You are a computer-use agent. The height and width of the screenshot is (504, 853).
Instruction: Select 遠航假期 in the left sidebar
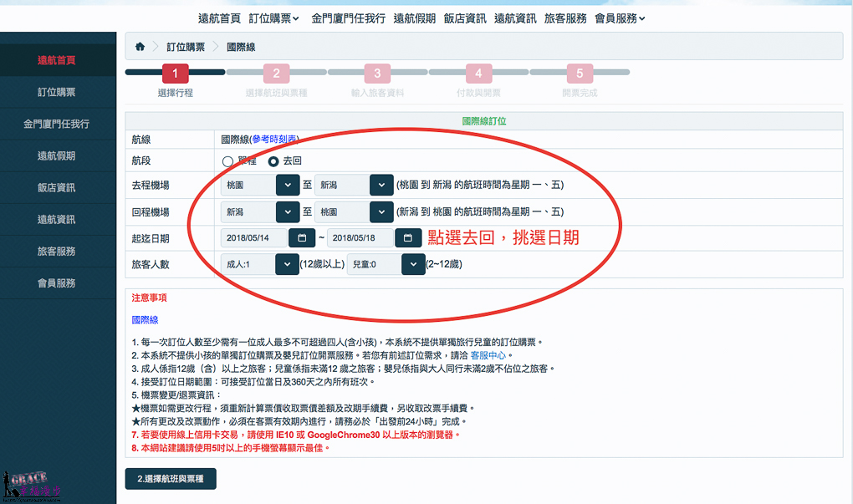(57, 156)
